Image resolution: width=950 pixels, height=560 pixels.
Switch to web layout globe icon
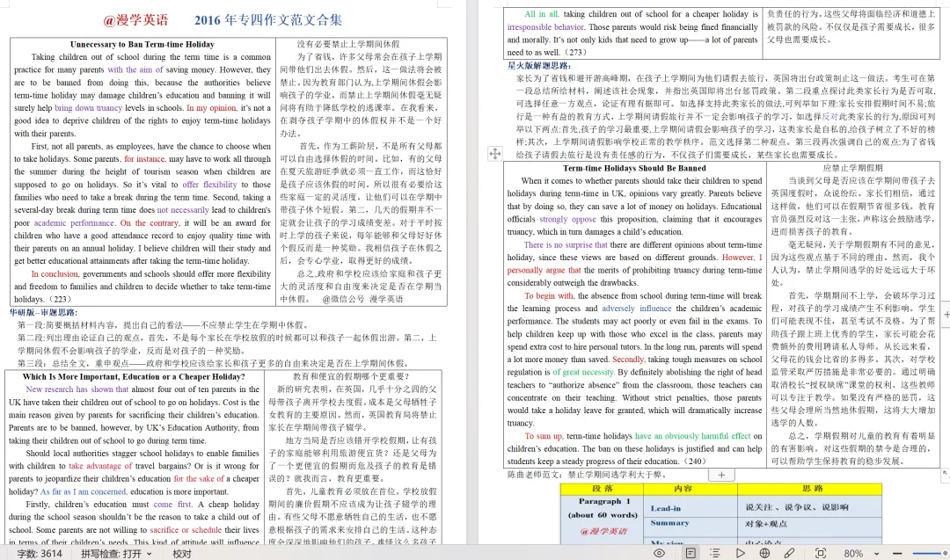tap(764, 553)
